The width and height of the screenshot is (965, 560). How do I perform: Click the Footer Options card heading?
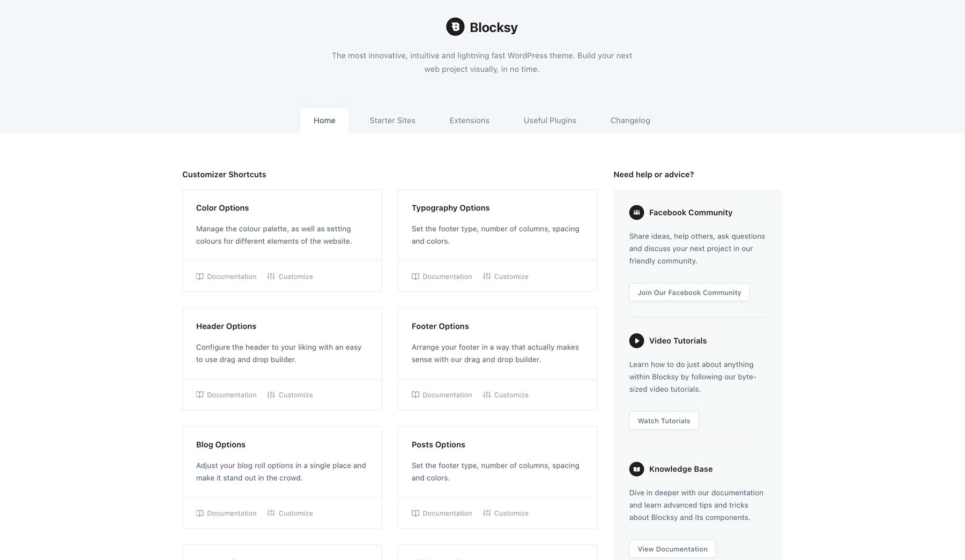point(440,326)
